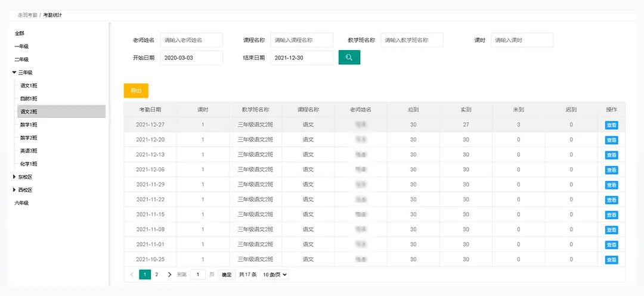Click the 确定 page jump button
The width and height of the screenshot is (644, 296).
click(227, 275)
